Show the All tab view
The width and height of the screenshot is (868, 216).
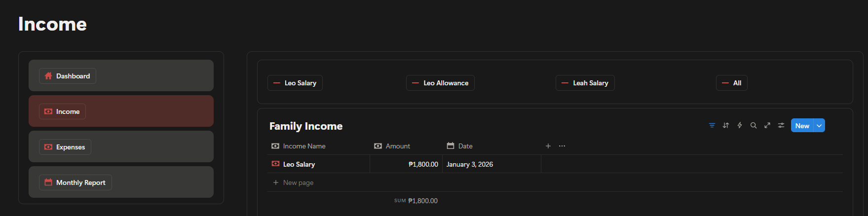(x=731, y=83)
